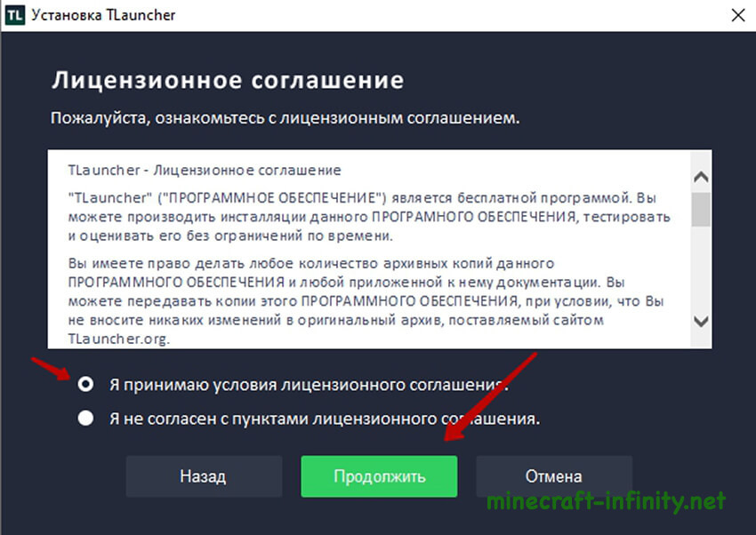Click the license text scrollbar thumb
Screen dimensions: 756x535
pyautogui.click(x=701, y=209)
